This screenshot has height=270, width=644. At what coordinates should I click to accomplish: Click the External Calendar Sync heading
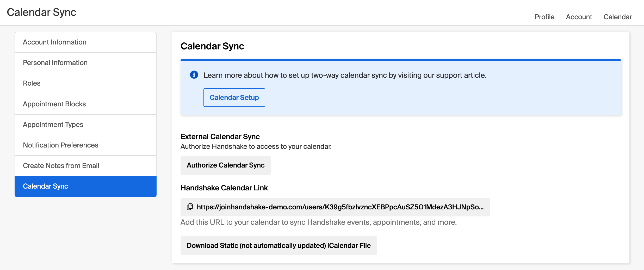(220, 137)
